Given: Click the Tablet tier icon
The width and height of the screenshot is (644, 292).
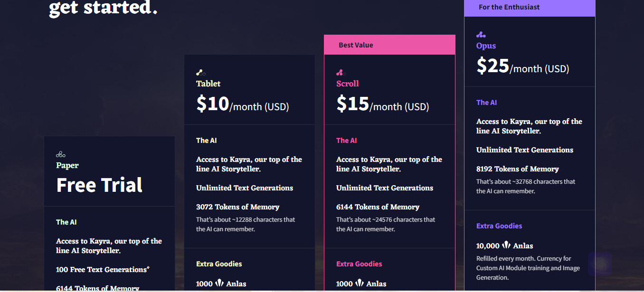Looking at the screenshot, I should [201, 73].
